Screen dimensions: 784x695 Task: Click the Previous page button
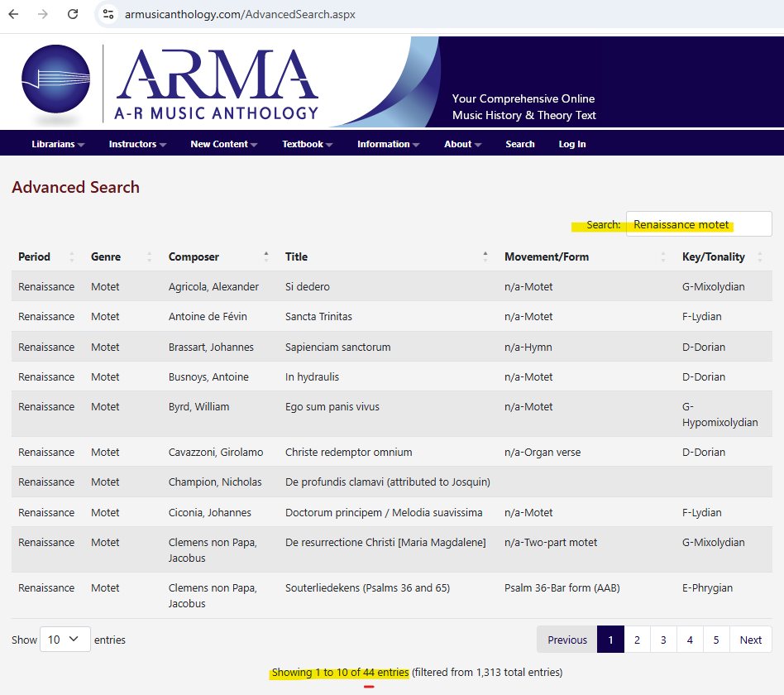click(567, 640)
